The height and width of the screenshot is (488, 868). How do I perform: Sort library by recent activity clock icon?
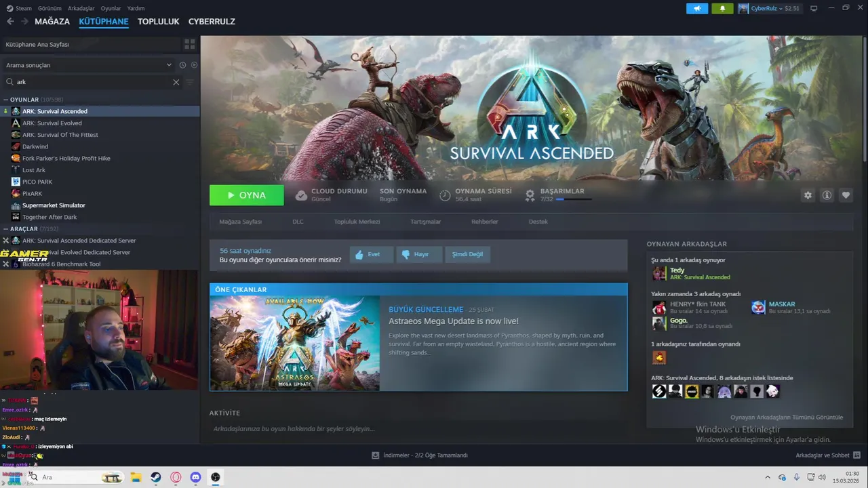tap(182, 65)
